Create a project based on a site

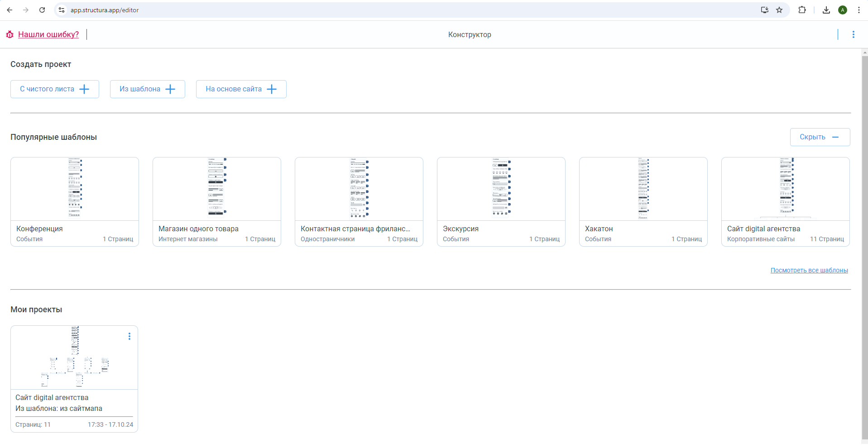pos(241,89)
